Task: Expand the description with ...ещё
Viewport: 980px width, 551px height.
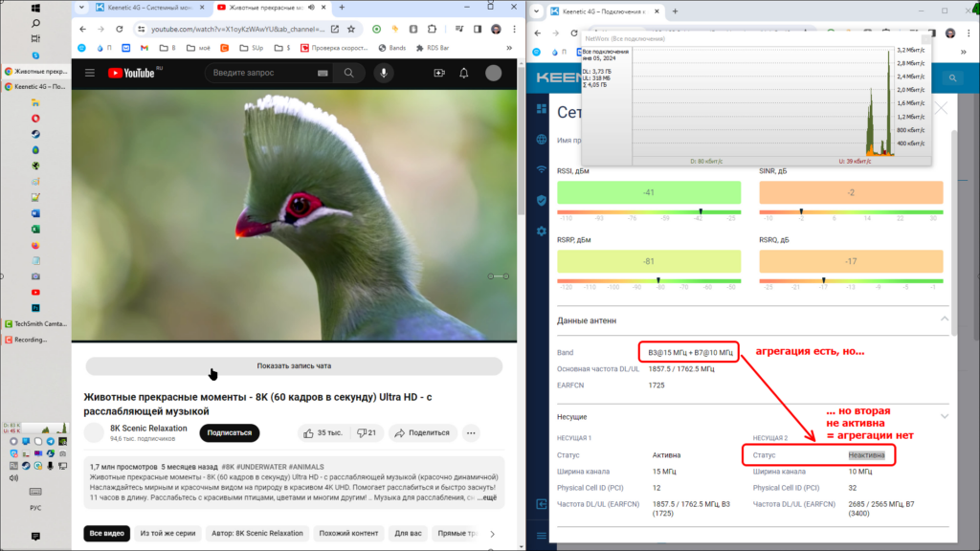Action: pyautogui.click(x=487, y=497)
